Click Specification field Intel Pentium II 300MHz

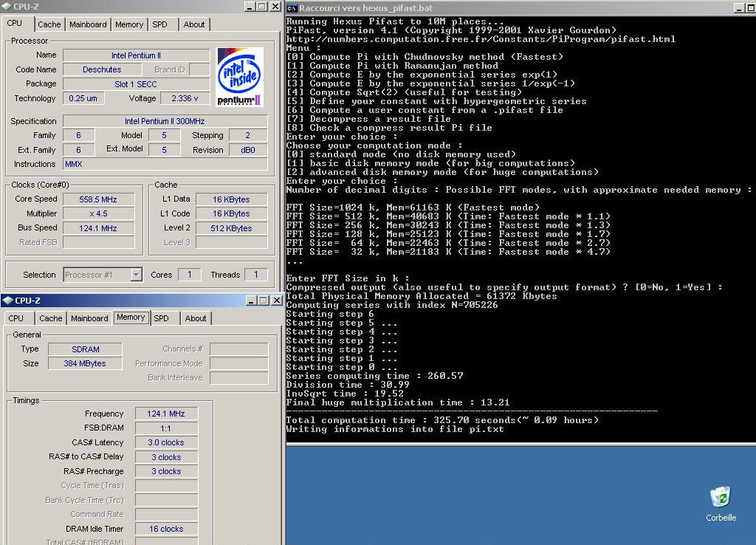tap(165, 121)
